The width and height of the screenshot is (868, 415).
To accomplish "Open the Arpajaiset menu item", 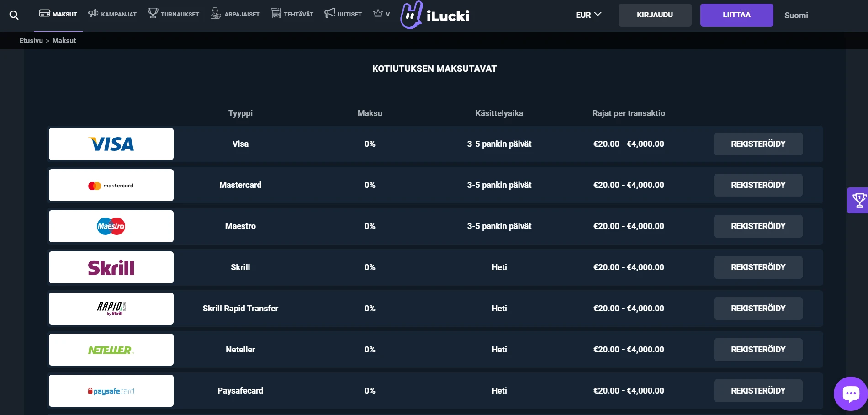I will tap(235, 14).
